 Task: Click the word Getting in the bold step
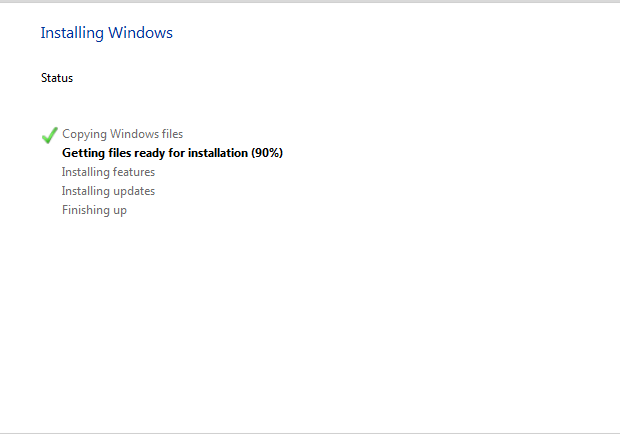[83, 153]
